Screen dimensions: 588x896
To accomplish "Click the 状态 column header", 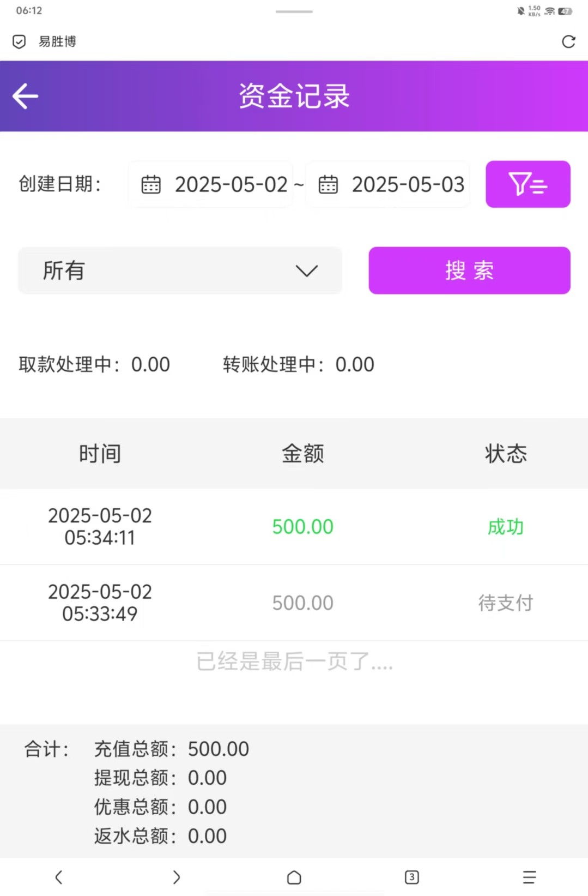I will point(506,454).
